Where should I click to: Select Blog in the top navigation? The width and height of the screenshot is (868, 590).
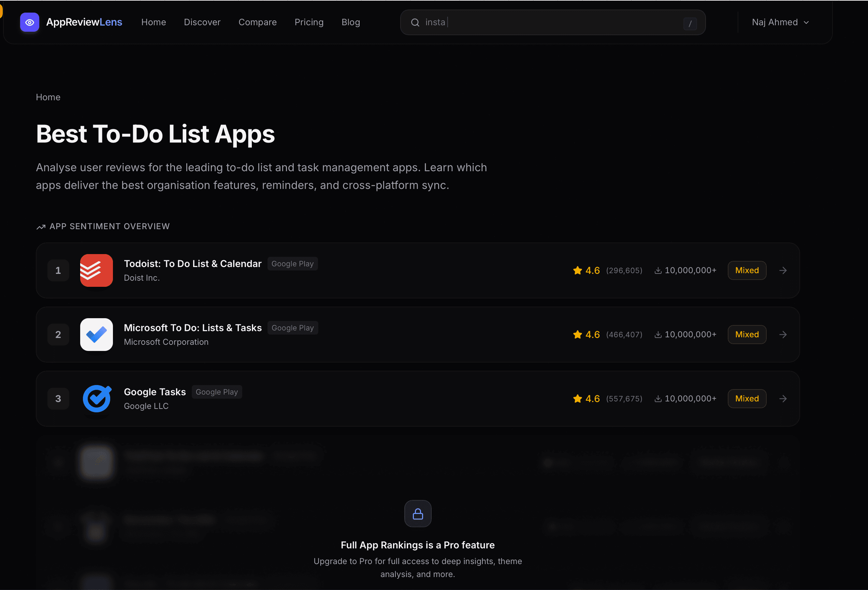350,22
